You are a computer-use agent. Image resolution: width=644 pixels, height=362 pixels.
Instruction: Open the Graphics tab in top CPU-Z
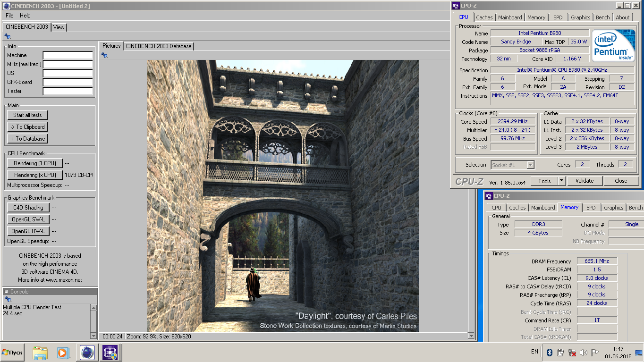pos(580,17)
